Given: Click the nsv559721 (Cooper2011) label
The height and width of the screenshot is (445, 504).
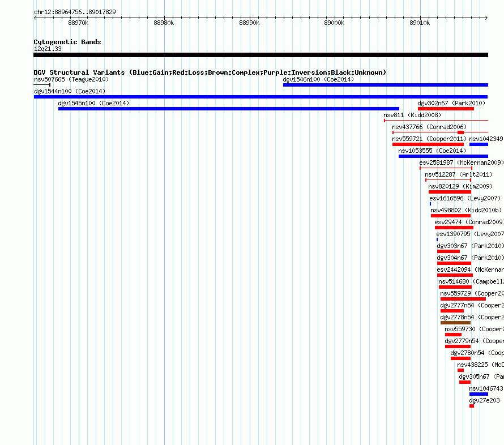Looking at the screenshot, I should tap(429, 139).
